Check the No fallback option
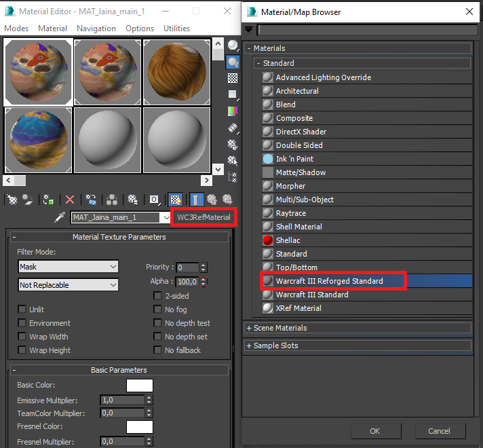 point(157,350)
